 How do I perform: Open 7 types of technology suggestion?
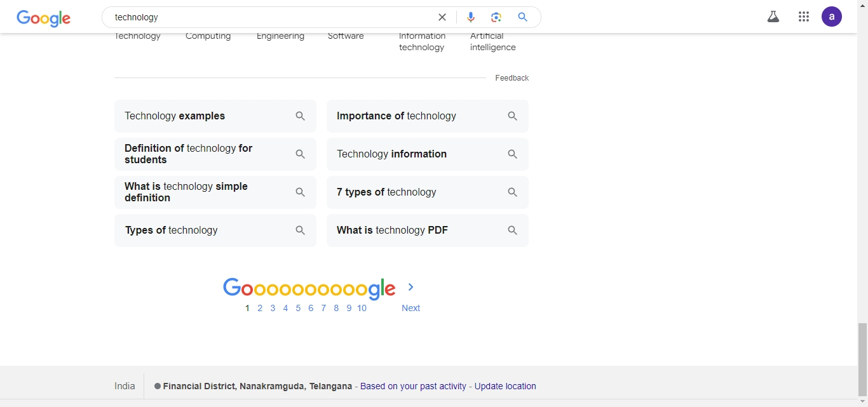428,192
